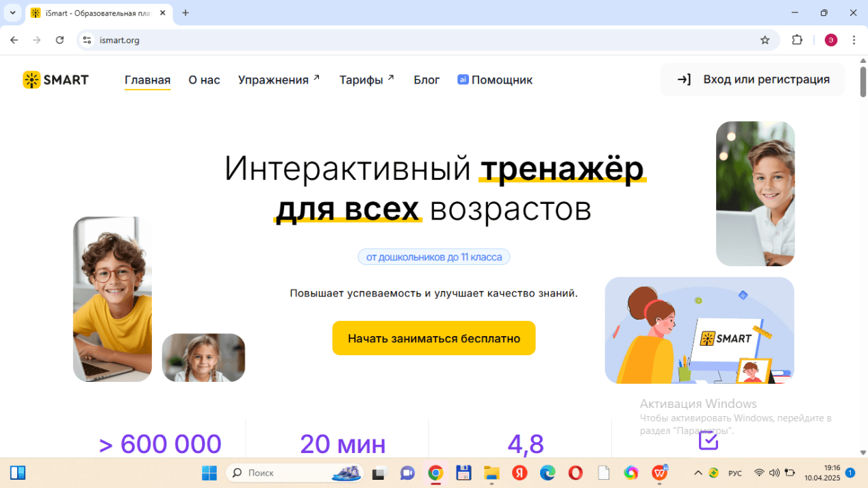
Task: Open File Explorer from the taskbar
Action: point(492,473)
